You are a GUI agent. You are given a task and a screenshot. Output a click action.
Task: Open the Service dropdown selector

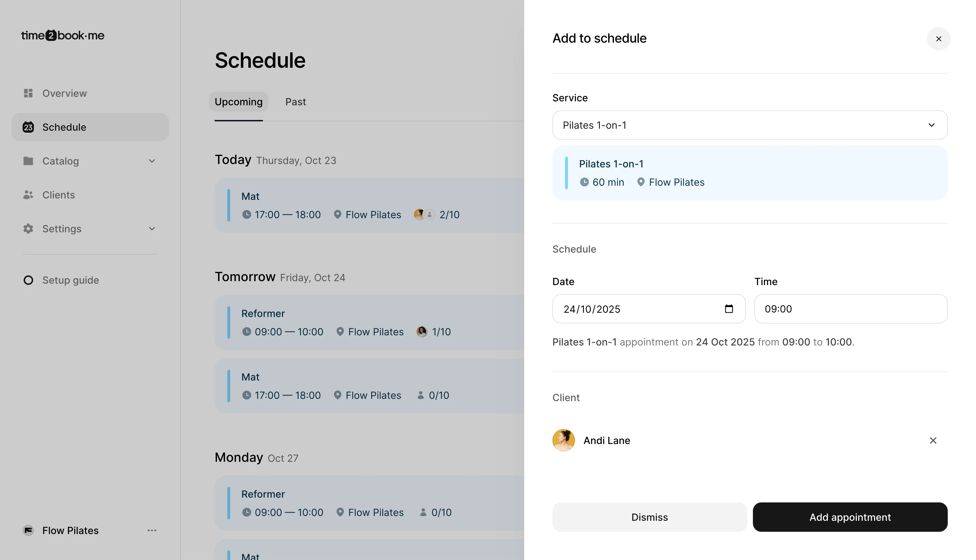click(750, 125)
